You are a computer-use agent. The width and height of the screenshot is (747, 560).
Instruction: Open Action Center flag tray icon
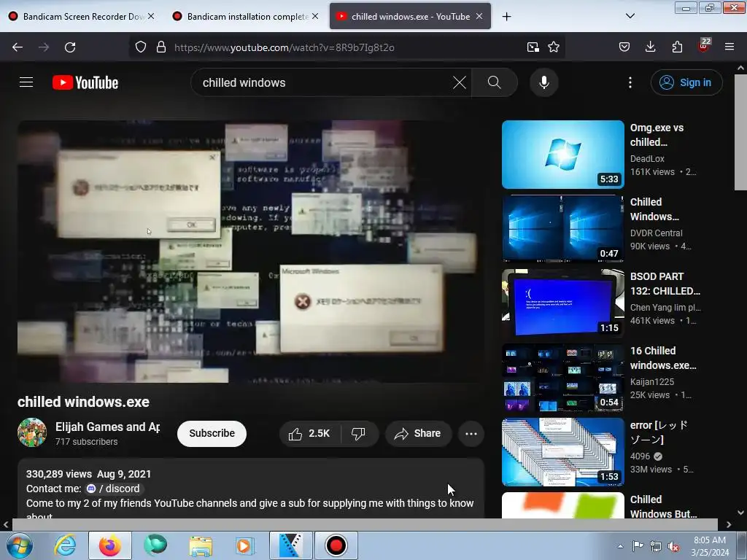(x=638, y=546)
